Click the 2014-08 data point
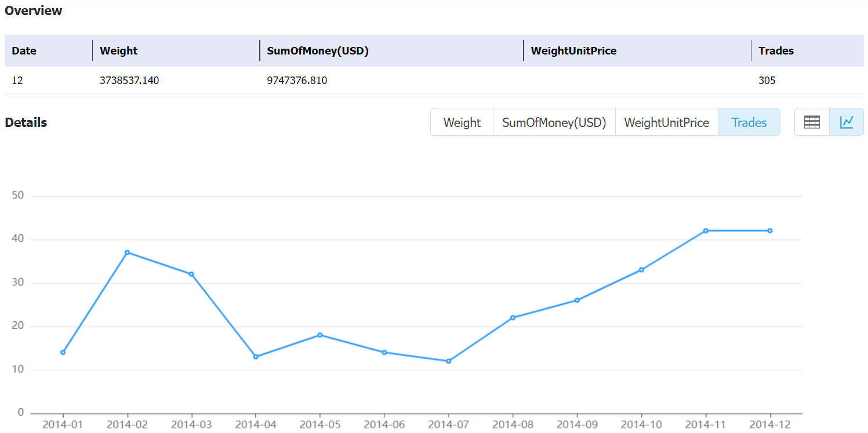 (x=513, y=318)
